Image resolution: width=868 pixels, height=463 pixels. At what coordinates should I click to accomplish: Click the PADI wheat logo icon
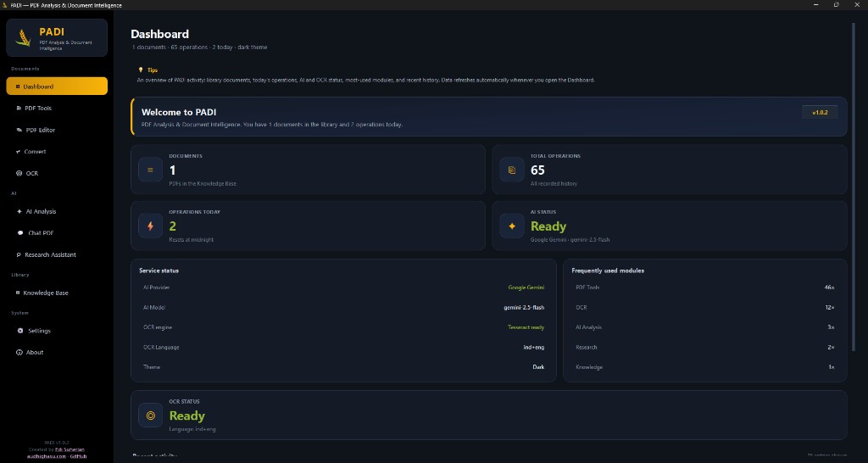(23, 37)
